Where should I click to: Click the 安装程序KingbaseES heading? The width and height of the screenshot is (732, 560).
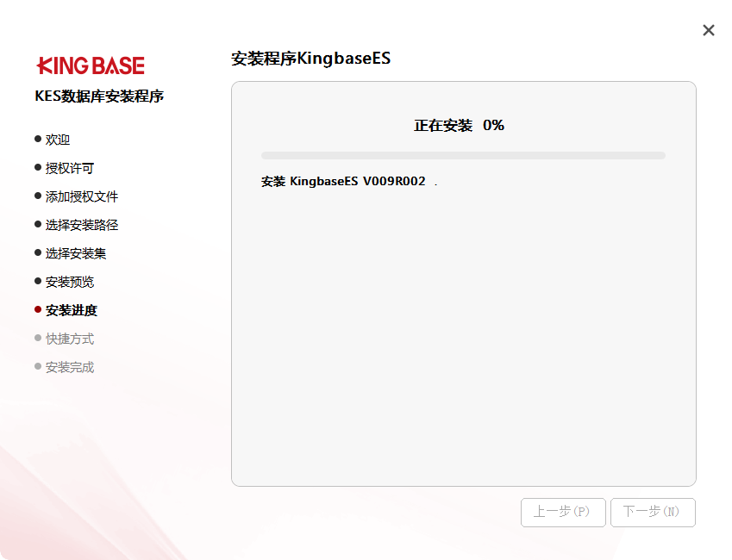point(311,59)
